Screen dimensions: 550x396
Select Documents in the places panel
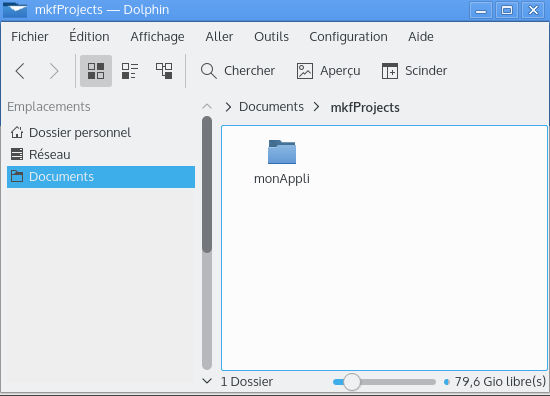101,177
